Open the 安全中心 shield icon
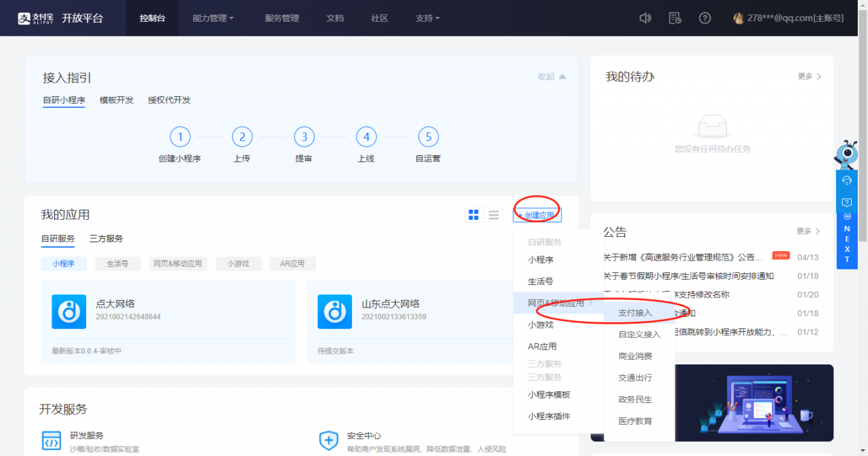 pos(329,440)
